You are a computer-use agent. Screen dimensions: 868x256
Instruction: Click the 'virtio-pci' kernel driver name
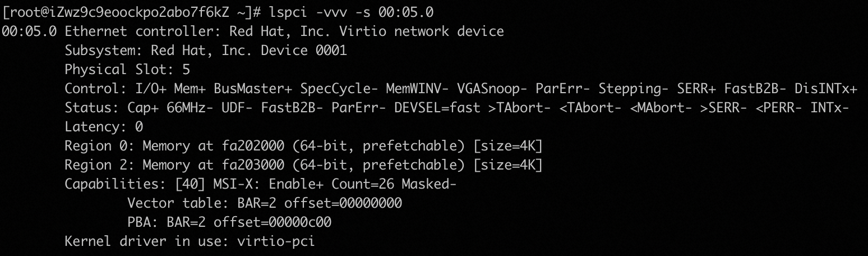[276, 242]
